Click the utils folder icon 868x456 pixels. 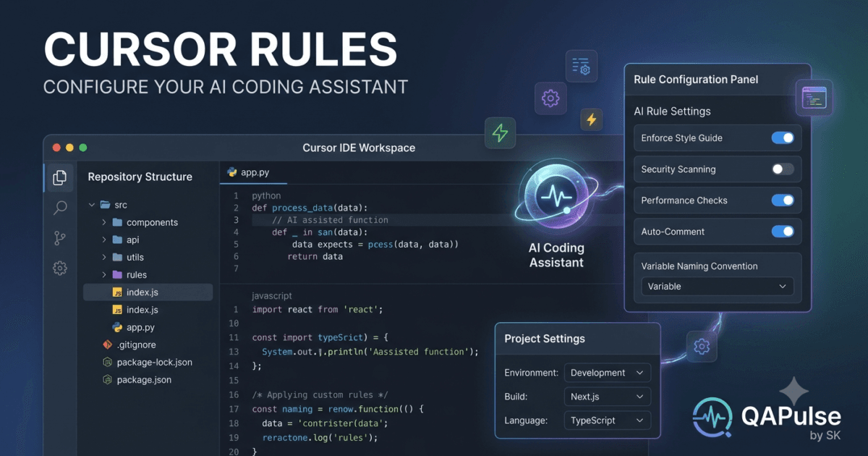click(117, 257)
